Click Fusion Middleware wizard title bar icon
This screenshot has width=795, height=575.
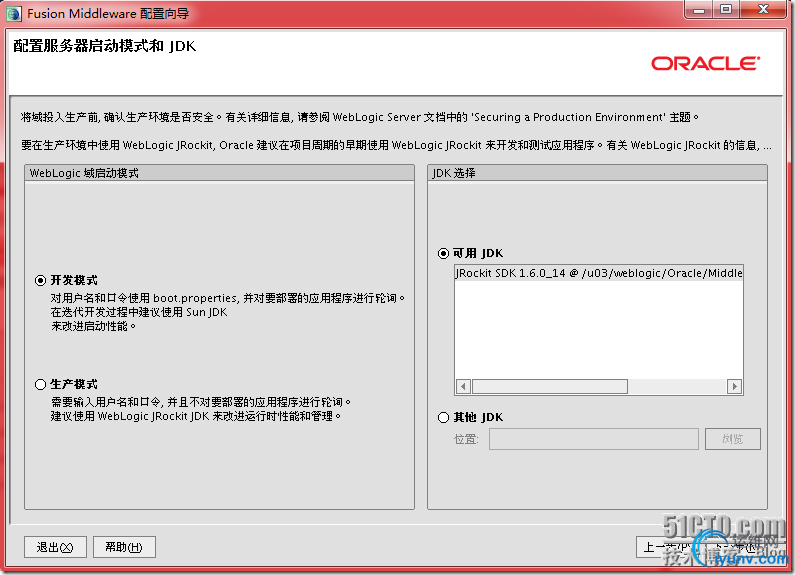click(x=14, y=13)
